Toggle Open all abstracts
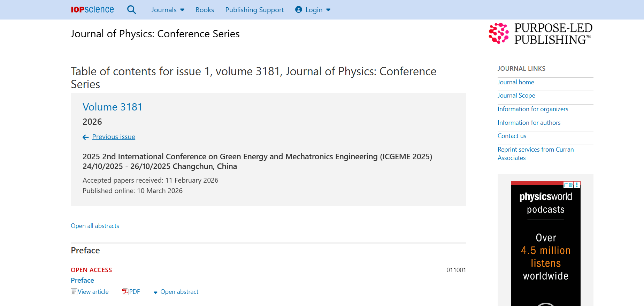This screenshot has height=306, width=644. click(x=95, y=226)
